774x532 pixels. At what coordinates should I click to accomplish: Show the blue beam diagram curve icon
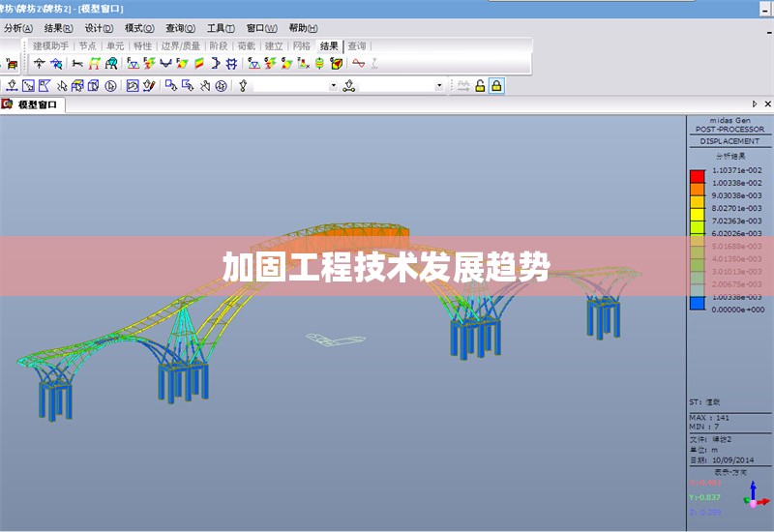(x=165, y=63)
